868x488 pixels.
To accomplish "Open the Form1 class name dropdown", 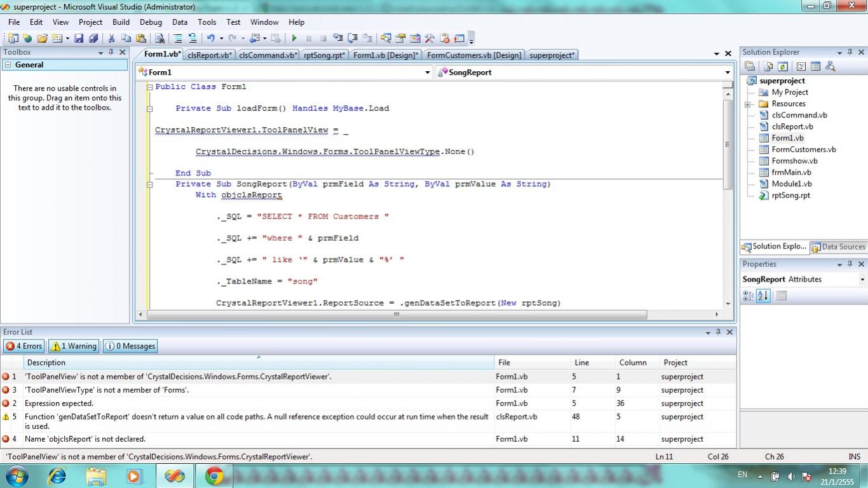I will pyautogui.click(x=428, y=72).
